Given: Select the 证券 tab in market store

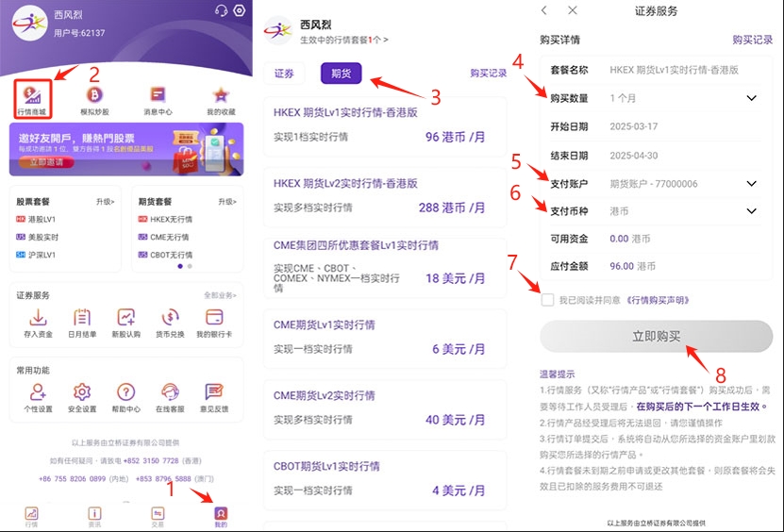Looking at the screenshot, I should (x=284, y=74).
